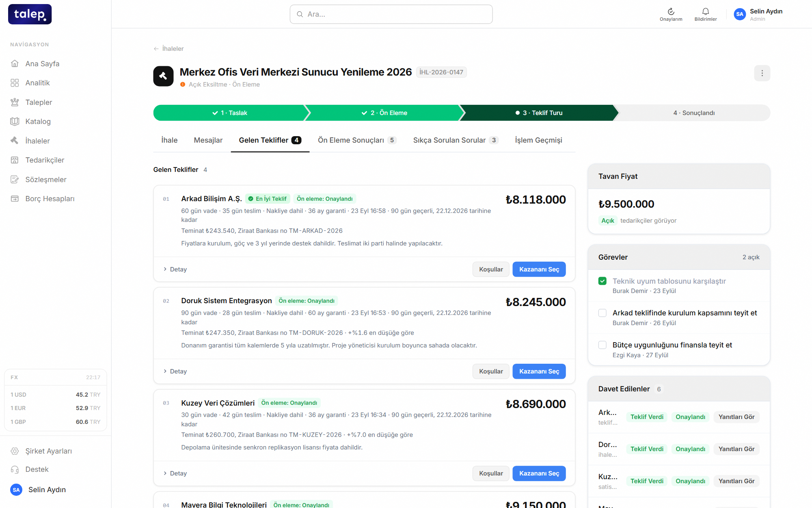Click Yanıtları Gör in the Kuz... row
The height and width of the screenshot is (508, 812).
[x=736, y=481]
